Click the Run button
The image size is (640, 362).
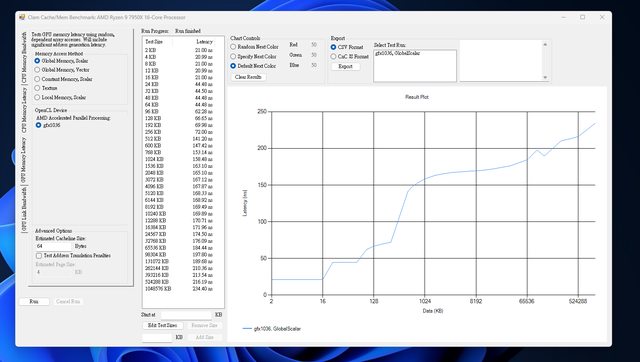[34, 302]
